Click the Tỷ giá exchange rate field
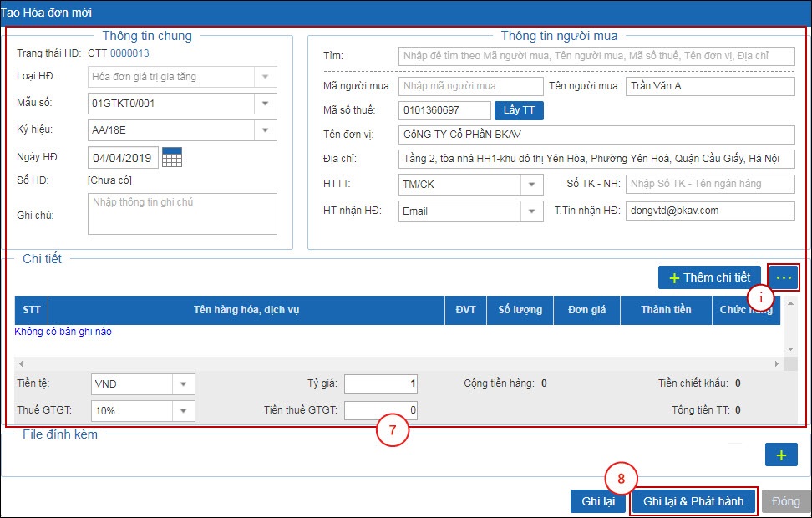This screenshot has height=518, width=812. tap(380, 383)
